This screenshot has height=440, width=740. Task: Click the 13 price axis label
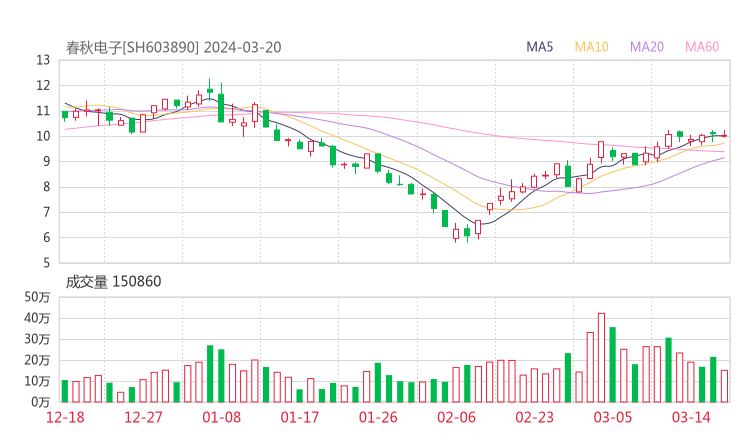tap(43, 60)
